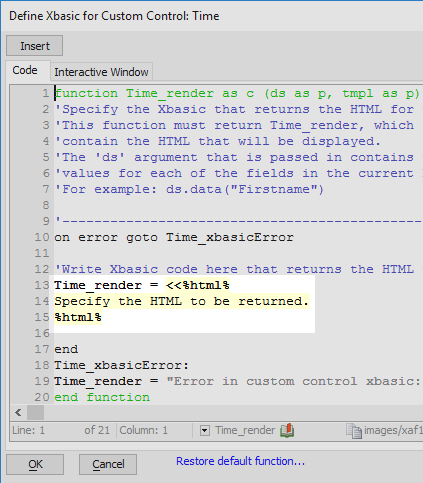Click the Insert button

[35, 46]
